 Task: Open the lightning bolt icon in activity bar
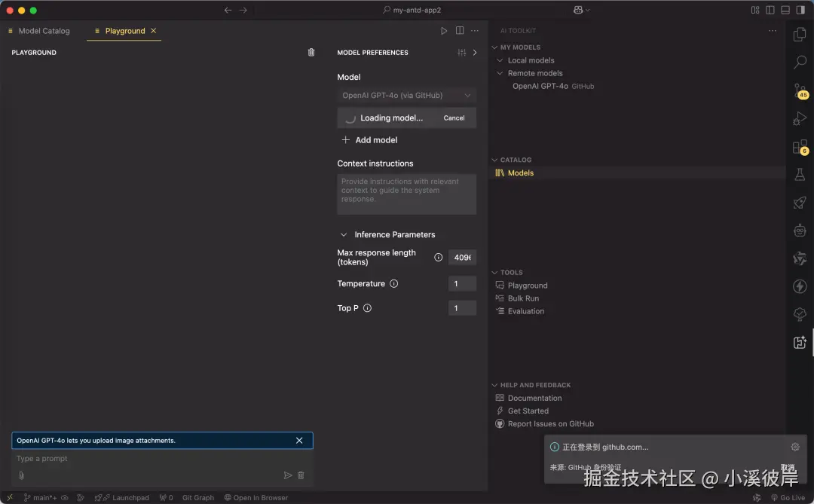[x=800, y=286]
